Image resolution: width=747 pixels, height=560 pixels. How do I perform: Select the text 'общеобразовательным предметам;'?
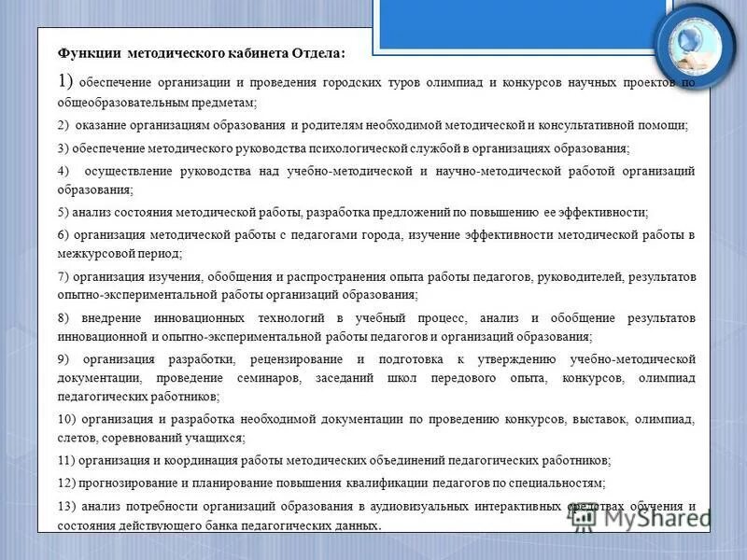coord(157,103)
